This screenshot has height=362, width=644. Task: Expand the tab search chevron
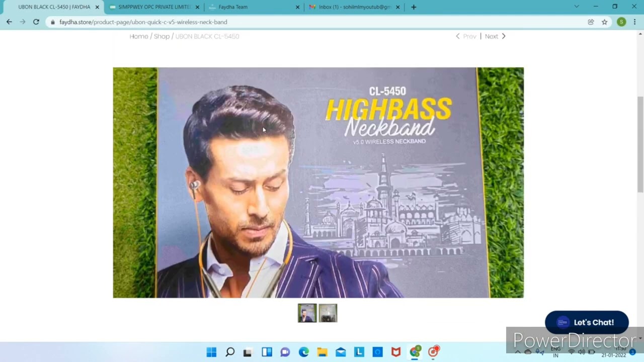click(577, 7)
